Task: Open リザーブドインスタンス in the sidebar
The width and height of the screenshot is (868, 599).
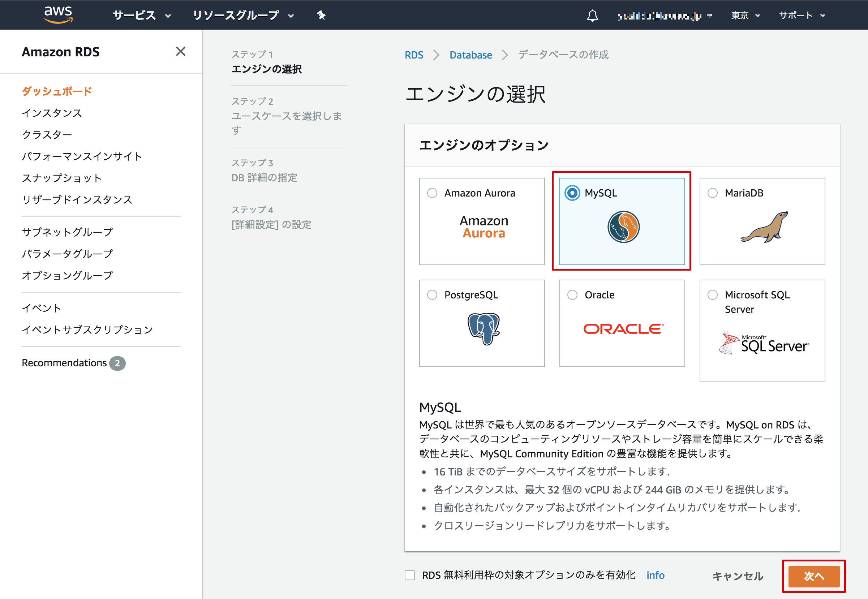Action: pyautogui.click(x=77, y=199)
